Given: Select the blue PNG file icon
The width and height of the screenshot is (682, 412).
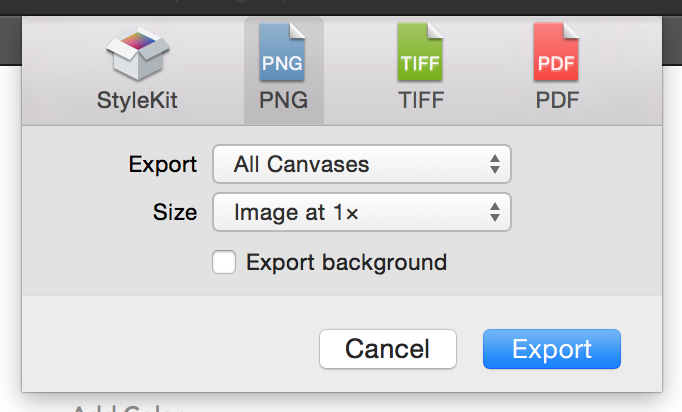Looking at the screenshot, I should coord(283,54).
